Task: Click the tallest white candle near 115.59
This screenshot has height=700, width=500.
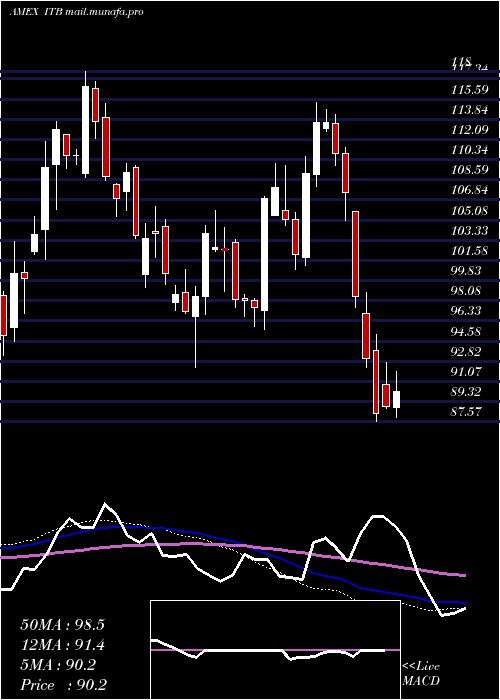Action: click(85, 129)
